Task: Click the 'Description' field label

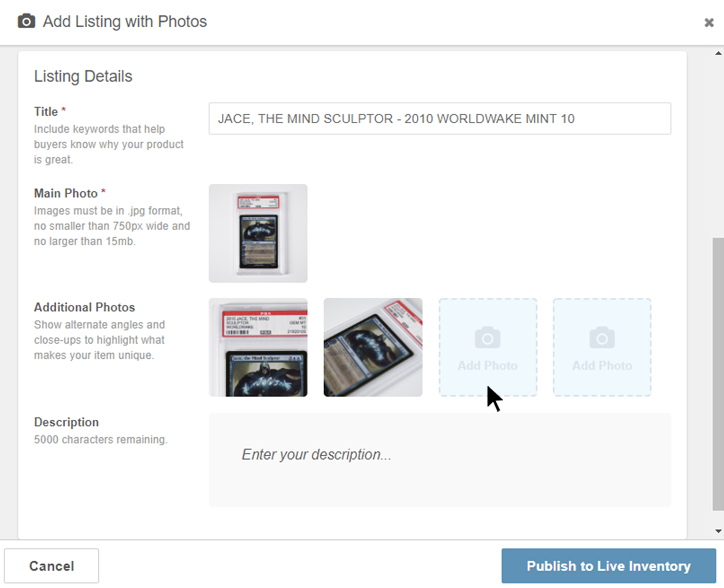Action: (66, 422)
